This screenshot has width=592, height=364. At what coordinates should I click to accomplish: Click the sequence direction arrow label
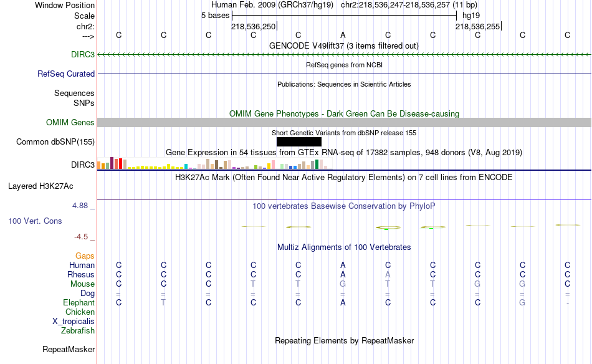[x=88, y=36]
